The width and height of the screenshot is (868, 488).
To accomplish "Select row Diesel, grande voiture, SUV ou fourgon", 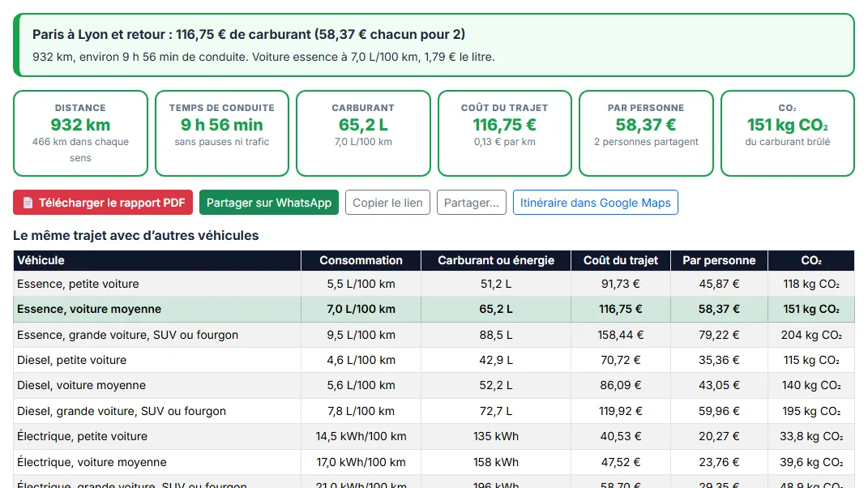I will [434, 411].
